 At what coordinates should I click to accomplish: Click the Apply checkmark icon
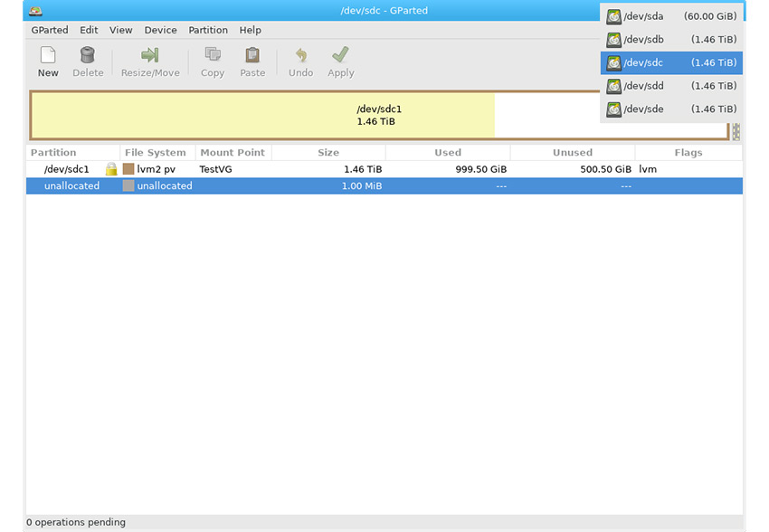tap(340, 56)
